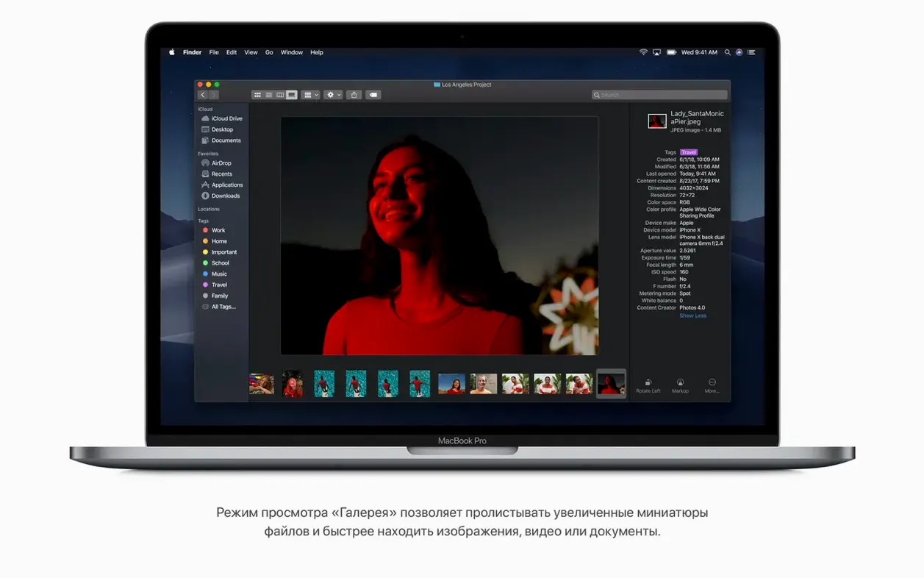Select the Family tag in sidebar

(215, 296)
